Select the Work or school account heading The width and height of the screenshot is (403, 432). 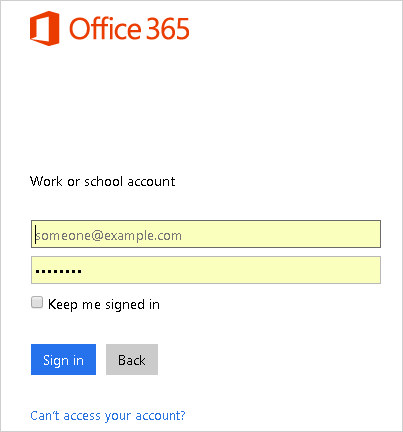tap(102, 181)
